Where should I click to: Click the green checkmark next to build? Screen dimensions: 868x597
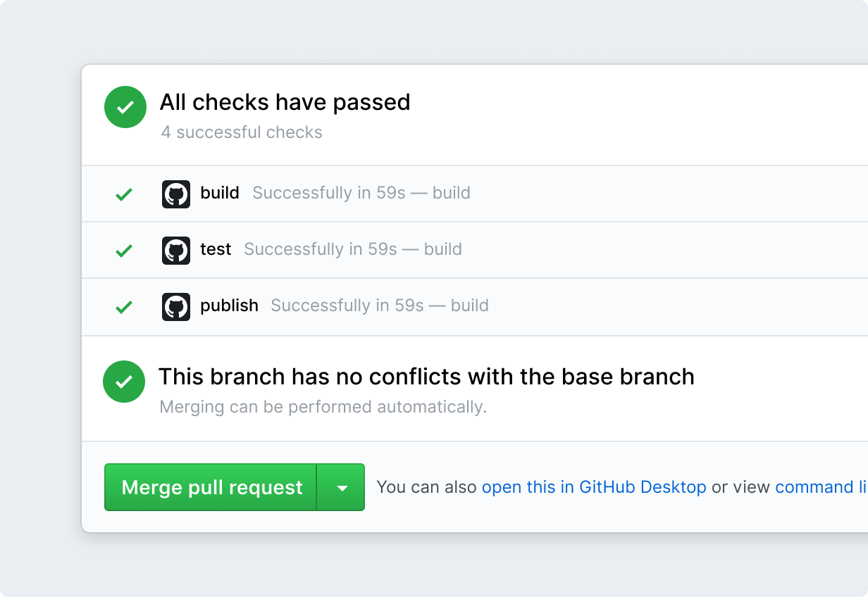click(x=124, y=194)
